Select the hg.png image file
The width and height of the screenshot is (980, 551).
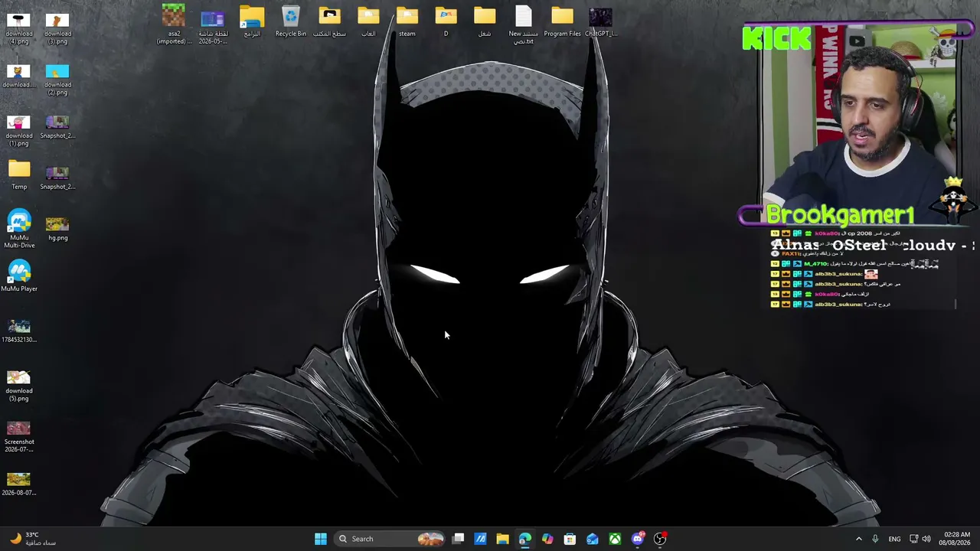point(57,229)
